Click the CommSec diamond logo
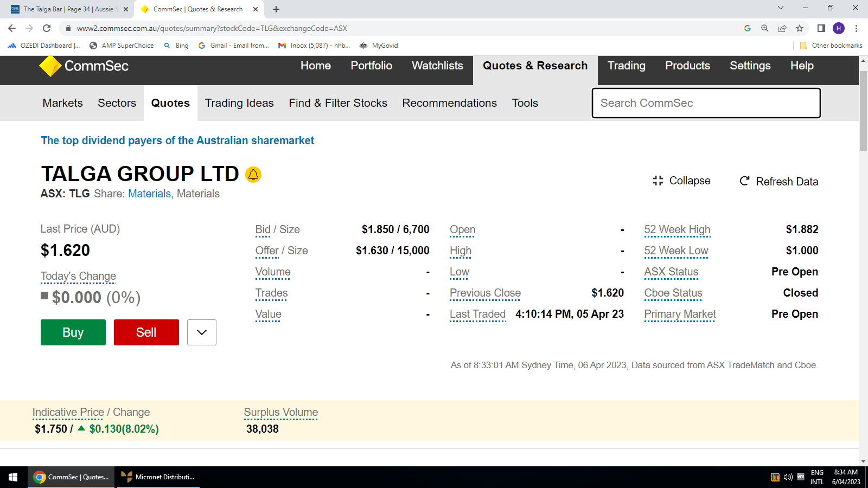 50,66
